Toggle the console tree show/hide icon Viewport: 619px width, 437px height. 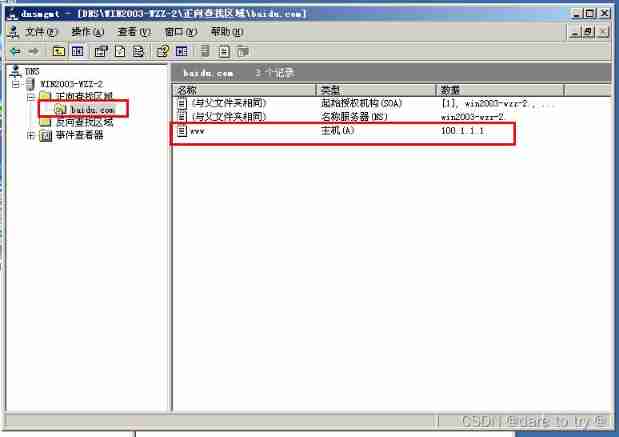click(x=78, y=51)
